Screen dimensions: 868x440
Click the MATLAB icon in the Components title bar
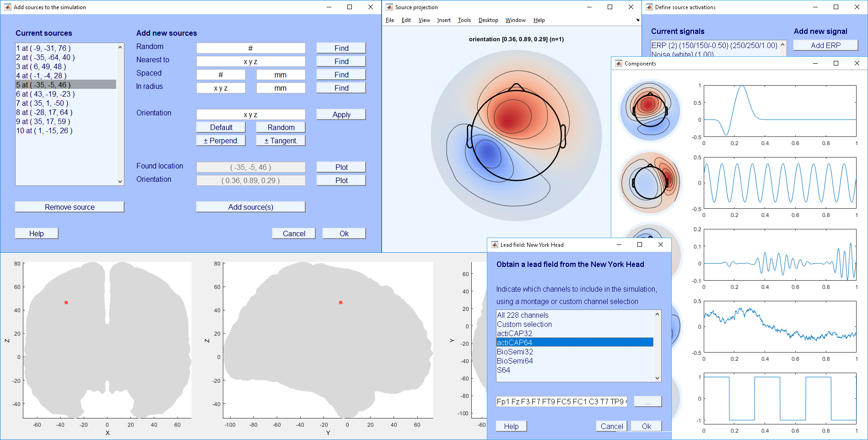(x=619, y=63)
